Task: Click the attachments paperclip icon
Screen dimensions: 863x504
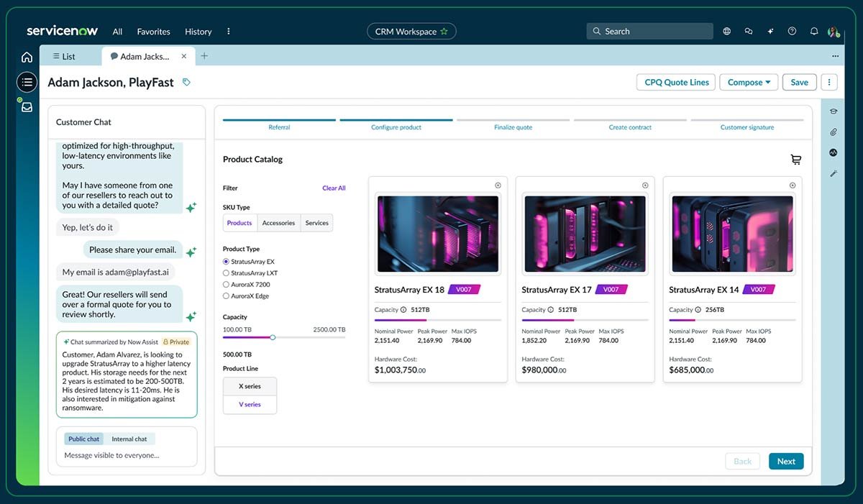Action: (x=834, y=132)
